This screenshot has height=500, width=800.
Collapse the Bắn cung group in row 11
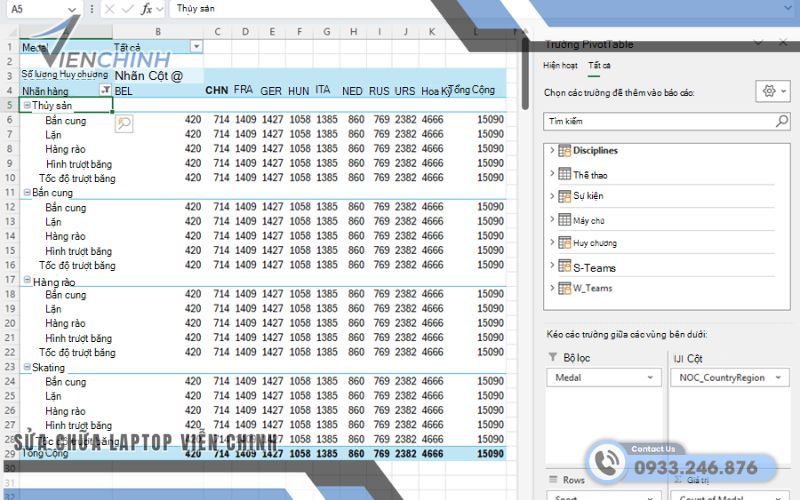click(27, 192)
